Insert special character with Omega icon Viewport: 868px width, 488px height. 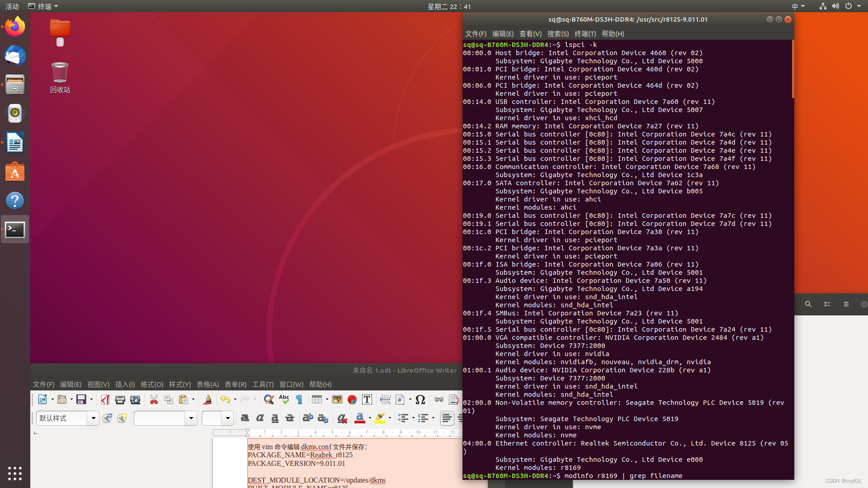(x=420, y=399)
